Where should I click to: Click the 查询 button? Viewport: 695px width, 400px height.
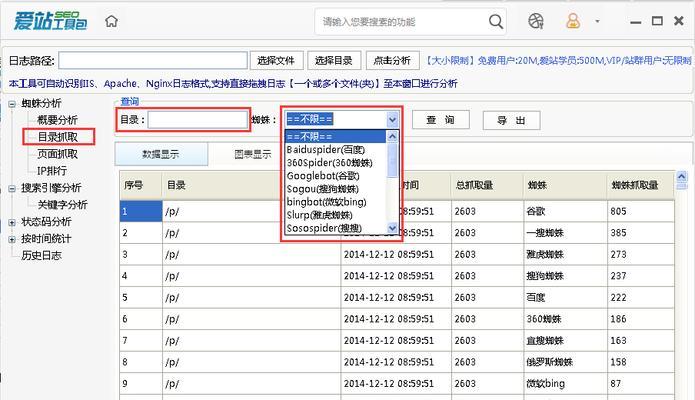click(x=441, y=120)
